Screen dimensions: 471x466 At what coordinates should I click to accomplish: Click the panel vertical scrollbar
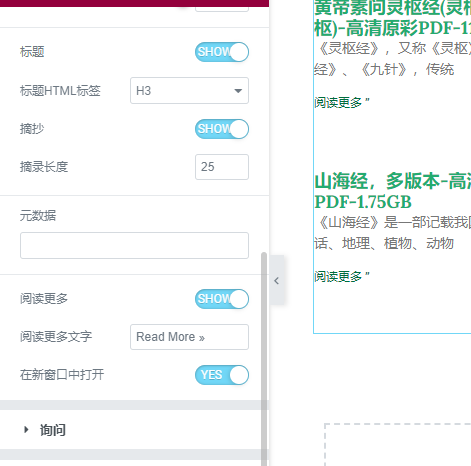click(x=264, y=359)
